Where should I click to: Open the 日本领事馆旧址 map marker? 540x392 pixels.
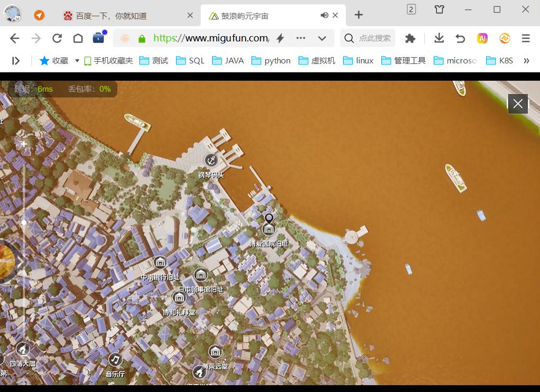click(x=201, y=275)
